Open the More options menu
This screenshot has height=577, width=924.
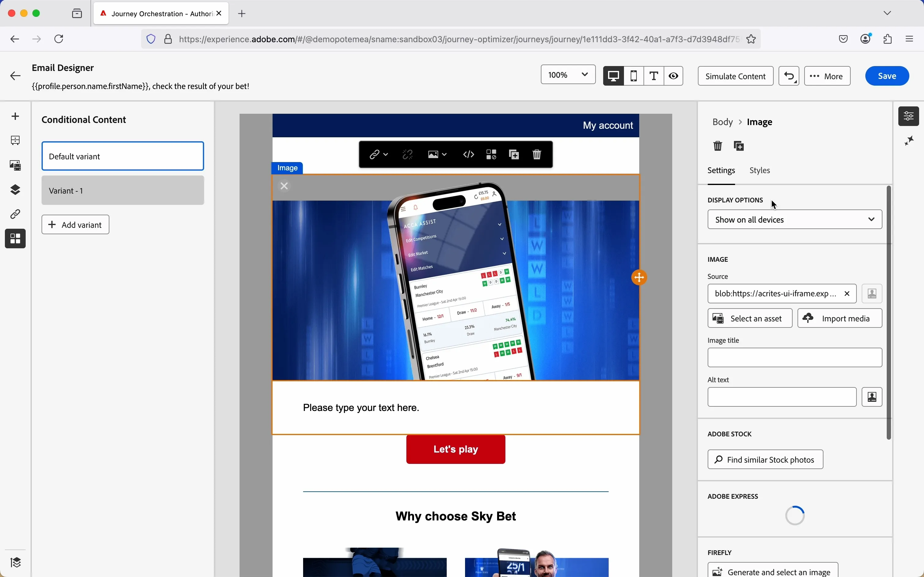coord(827,76)
